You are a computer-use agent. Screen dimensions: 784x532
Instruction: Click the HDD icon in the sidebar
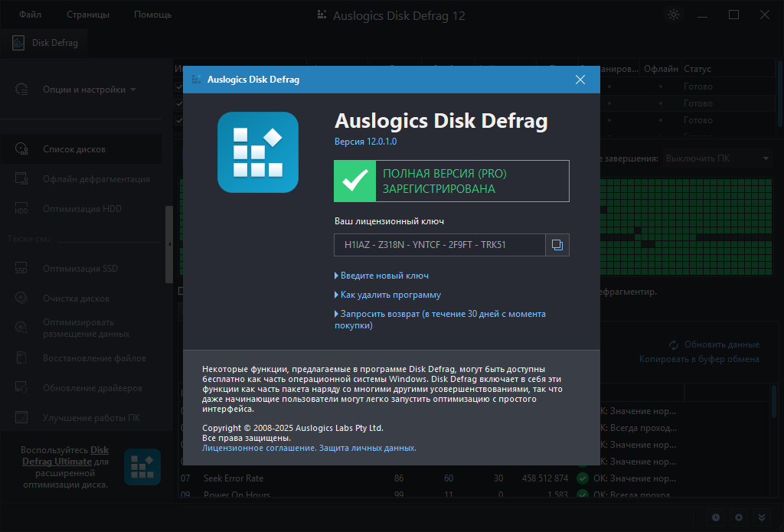[x=21, y=208]
